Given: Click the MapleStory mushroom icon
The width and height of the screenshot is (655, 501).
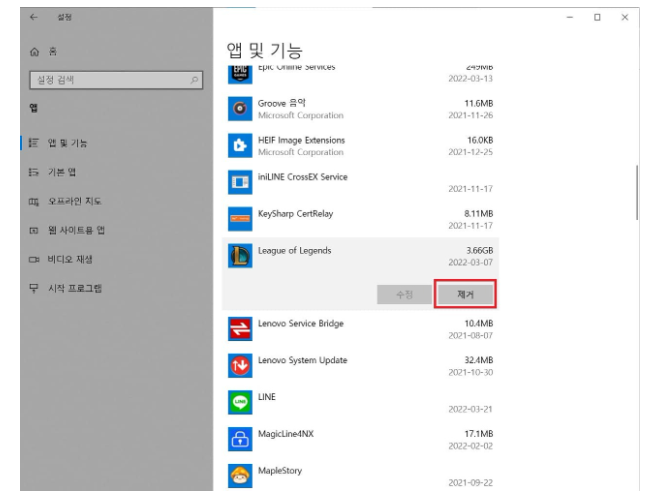Looking at the screenshot, I should [240, 476].
